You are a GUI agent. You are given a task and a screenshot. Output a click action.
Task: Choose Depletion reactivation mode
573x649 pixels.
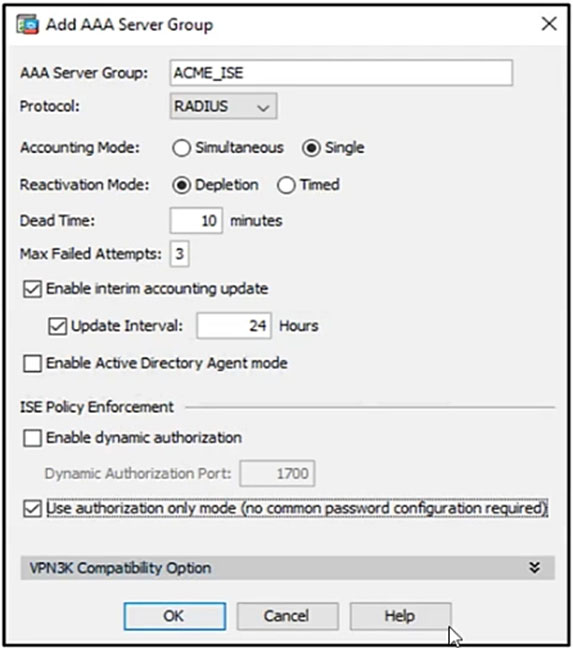click(x=182, y=185)
